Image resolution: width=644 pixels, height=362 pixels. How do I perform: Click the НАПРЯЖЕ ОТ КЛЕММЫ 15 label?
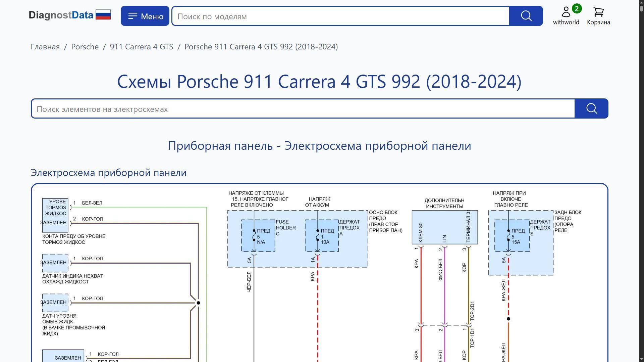[259, 199]
